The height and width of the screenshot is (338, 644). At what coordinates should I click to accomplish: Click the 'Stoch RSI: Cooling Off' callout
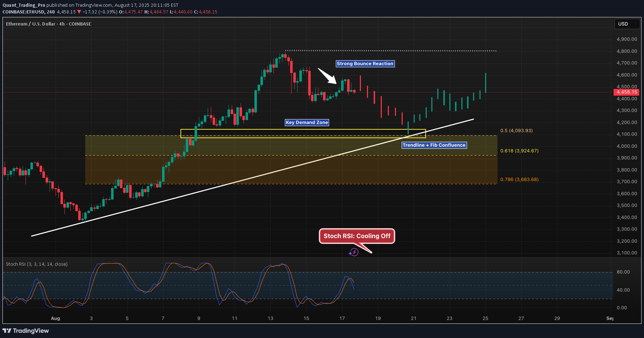(x=357, y=236)
